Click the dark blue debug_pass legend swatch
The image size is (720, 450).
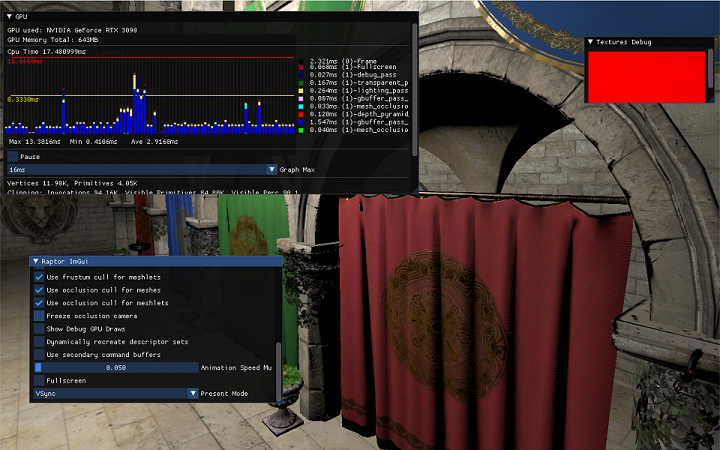[x=301, y=75]
